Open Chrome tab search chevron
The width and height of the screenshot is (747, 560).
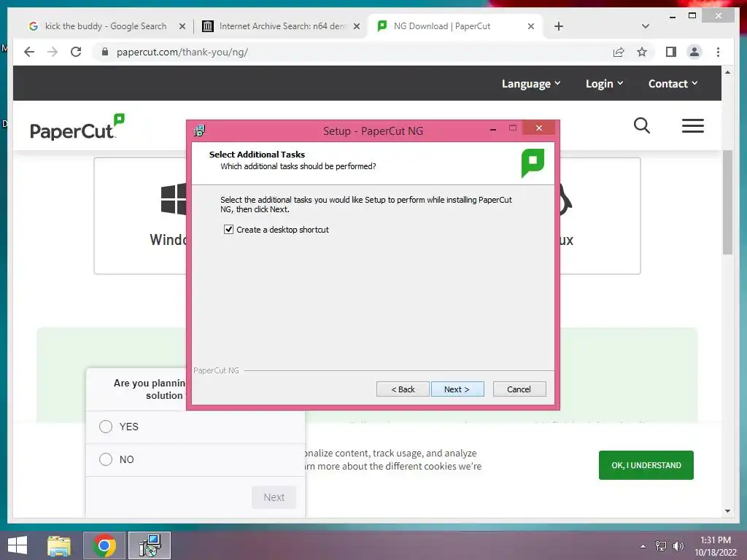[646, 26]
